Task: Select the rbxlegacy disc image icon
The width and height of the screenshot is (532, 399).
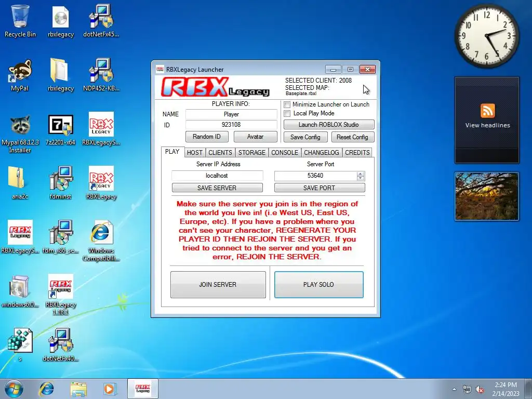Action: (60, 21)
